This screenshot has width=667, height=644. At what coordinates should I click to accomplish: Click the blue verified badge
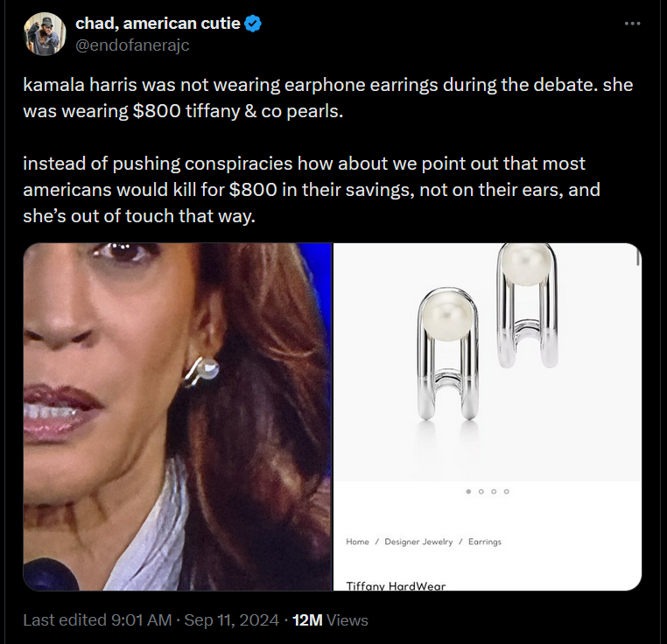pyautogui.click(x=254, y=24)
